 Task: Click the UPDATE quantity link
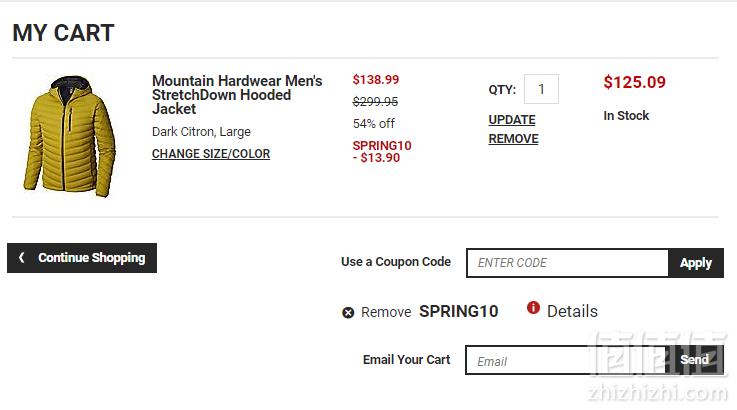[512, 120]
